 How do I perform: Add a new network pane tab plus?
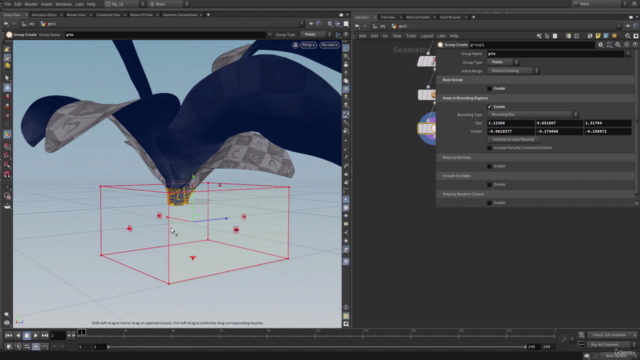[473, 17]
